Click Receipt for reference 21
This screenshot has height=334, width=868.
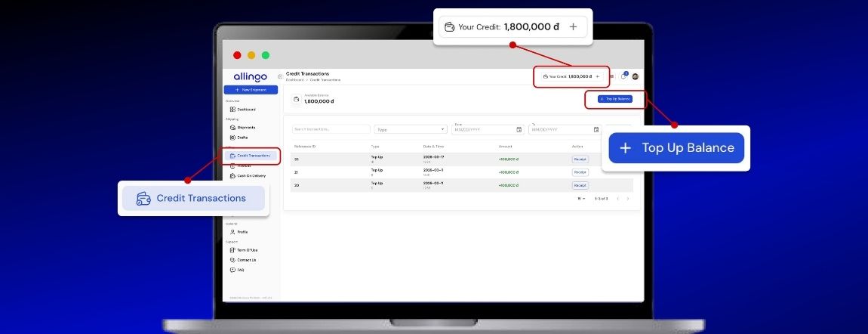pyautogui.click(x=580, y=172)
